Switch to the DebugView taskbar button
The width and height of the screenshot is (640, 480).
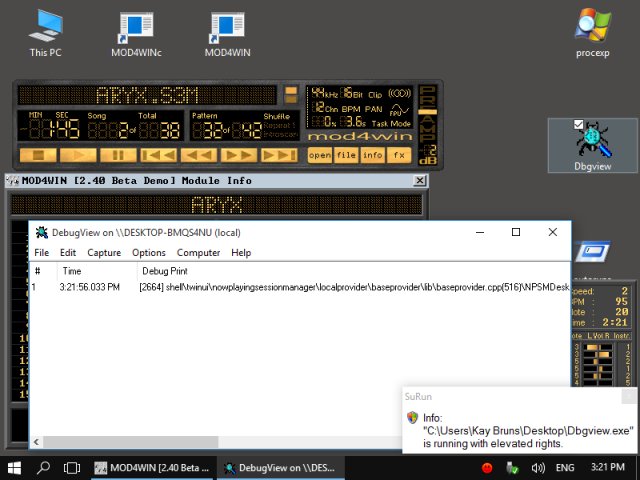pyautogui.click(x=281, y=468)
